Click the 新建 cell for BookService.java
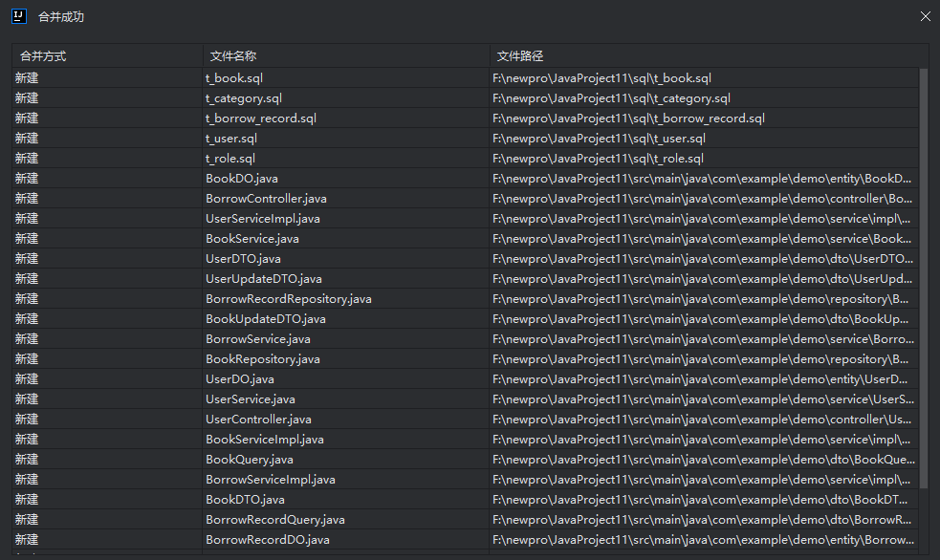 pyautogui.click(x=27, y=239)
